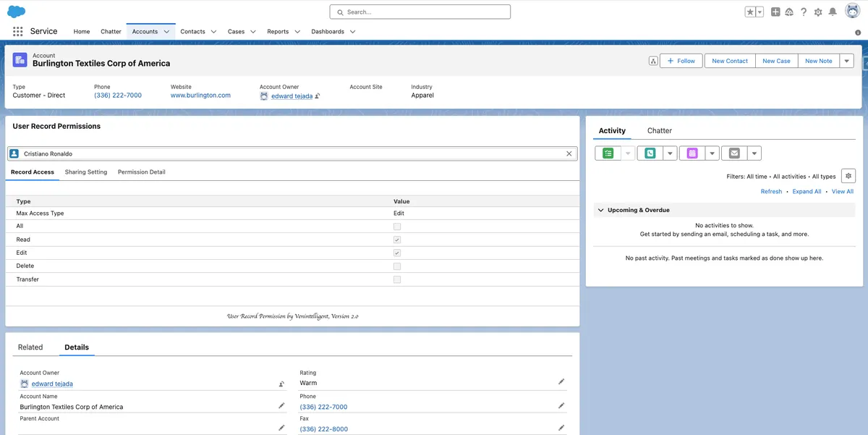Compose an email with envelope icon
This screenshot has width=868, height=435.
point(734,153)
